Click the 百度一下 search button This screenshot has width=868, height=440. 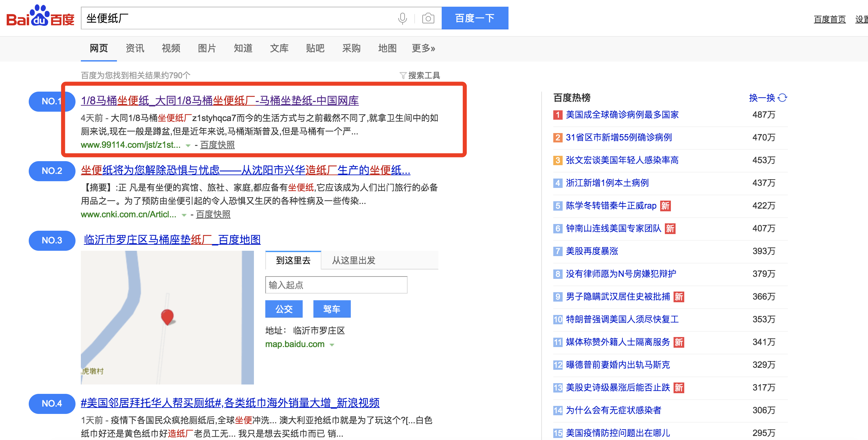click(475, 18)
